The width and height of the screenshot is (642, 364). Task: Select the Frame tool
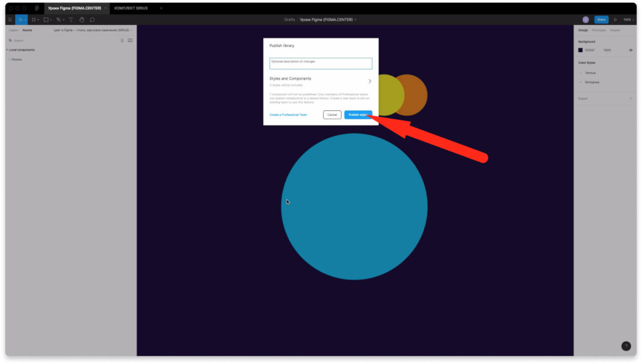click(x=34, y=19)
